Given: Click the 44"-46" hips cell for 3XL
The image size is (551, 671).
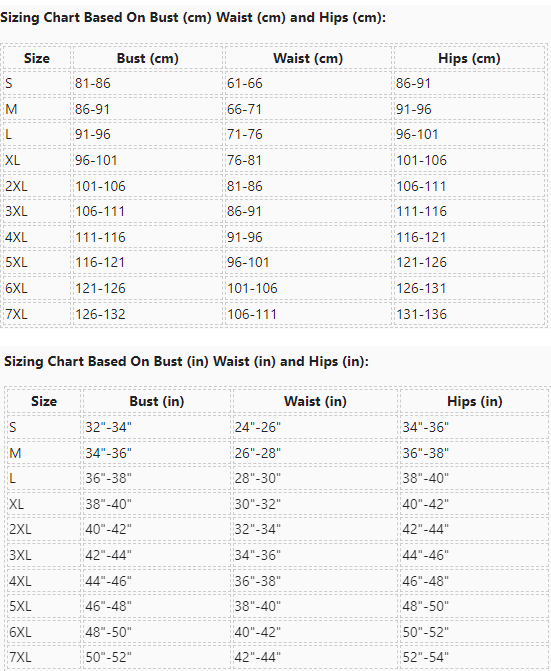Looking at the screenshot, I should coord(474,555).
